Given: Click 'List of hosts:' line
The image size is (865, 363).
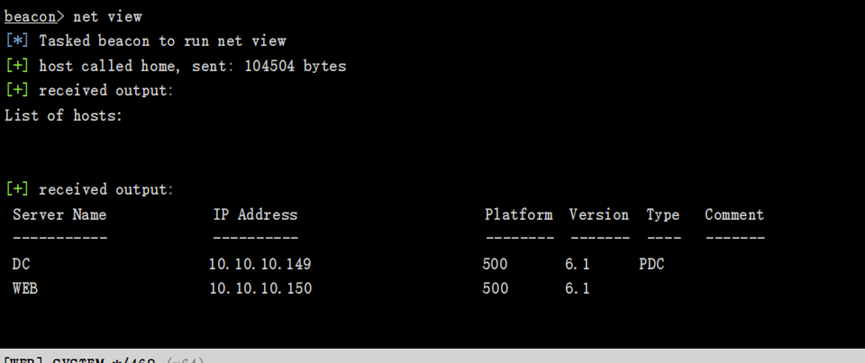Looking at the screenshot, I should (63, 116).
